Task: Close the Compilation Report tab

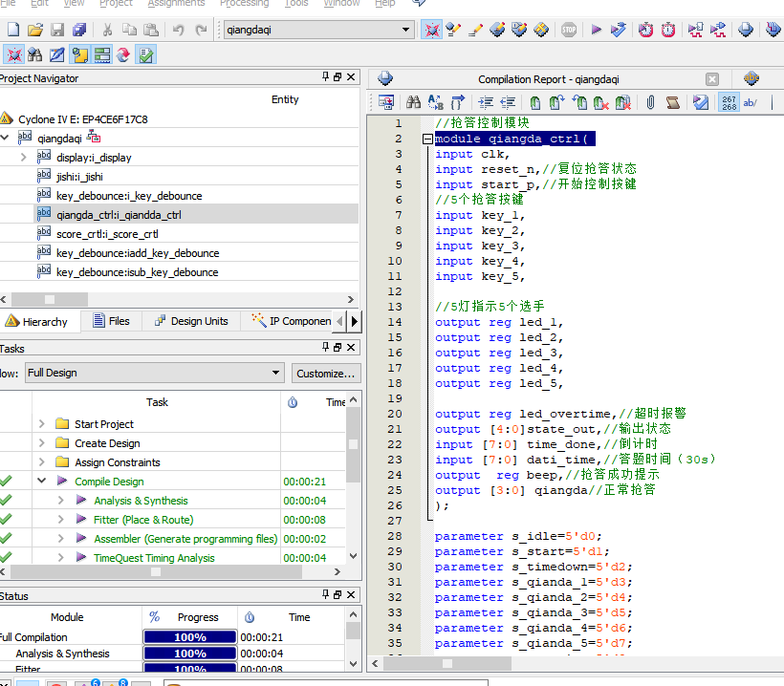Action: pyautogui.click(x=711, y=79)
